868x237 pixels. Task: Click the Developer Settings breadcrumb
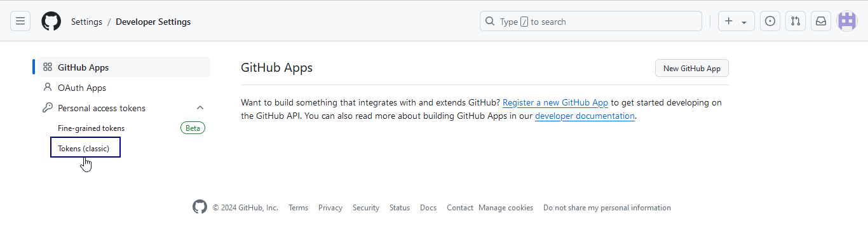point(153,22)
